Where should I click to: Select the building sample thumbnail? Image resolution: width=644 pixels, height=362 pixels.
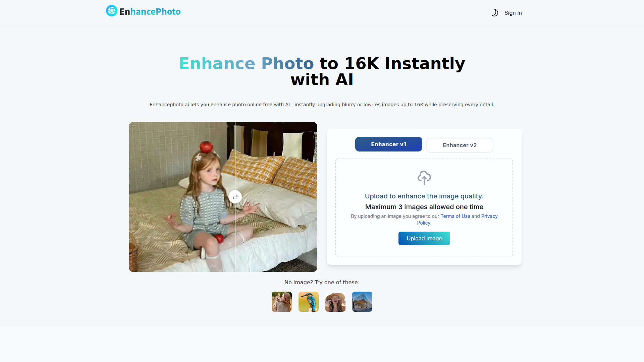click(x=362, y=301)
